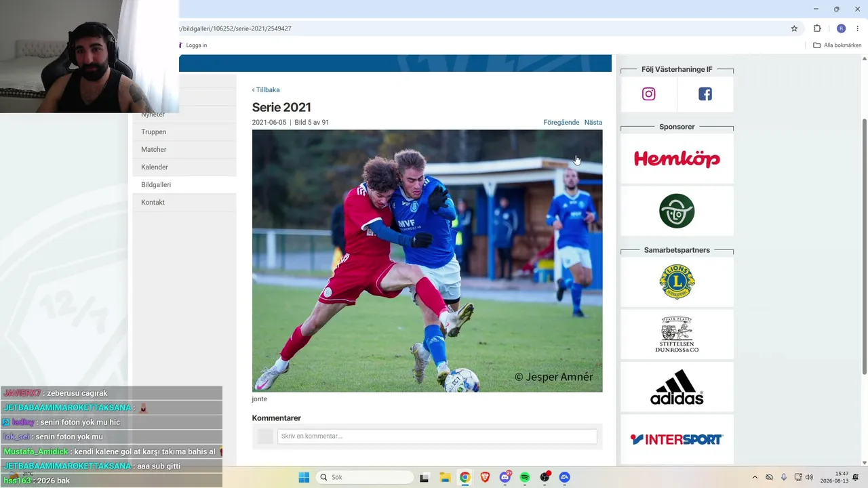The width and height of the screenshot is (868, 488).
Task: Open the adidas partner logo
Action: point(677,387)
